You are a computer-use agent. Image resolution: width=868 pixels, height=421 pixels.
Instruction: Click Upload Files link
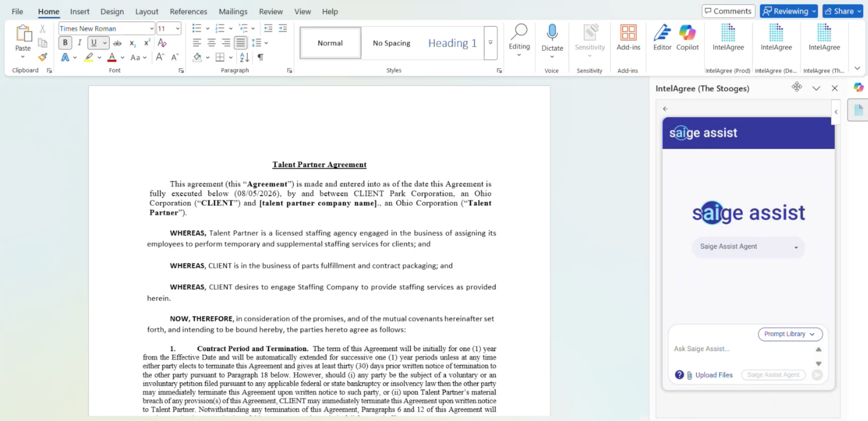(714, 375)
